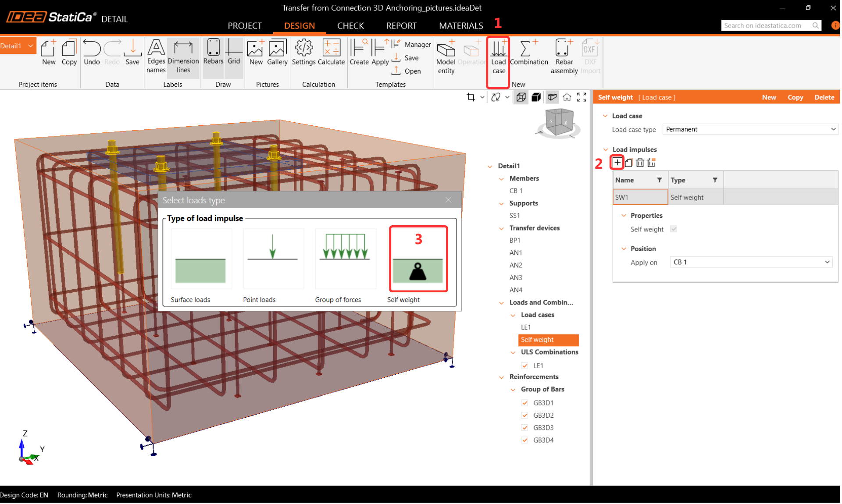This screenshot has height=504, width=842.
Task: Toggle the LE1 ULS combination checkbox
Action: pos(524,366)
